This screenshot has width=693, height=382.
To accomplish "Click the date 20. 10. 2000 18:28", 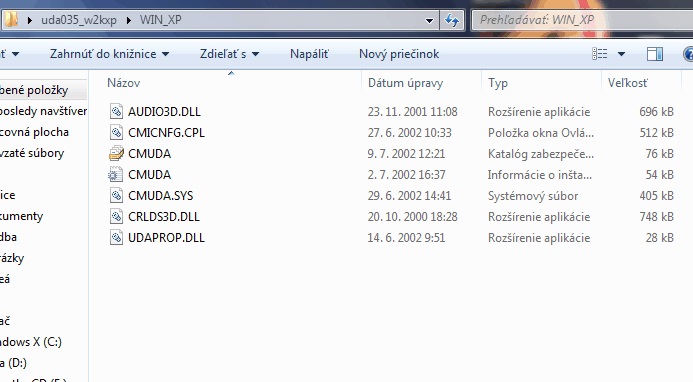I will click(x=412, y=217).
